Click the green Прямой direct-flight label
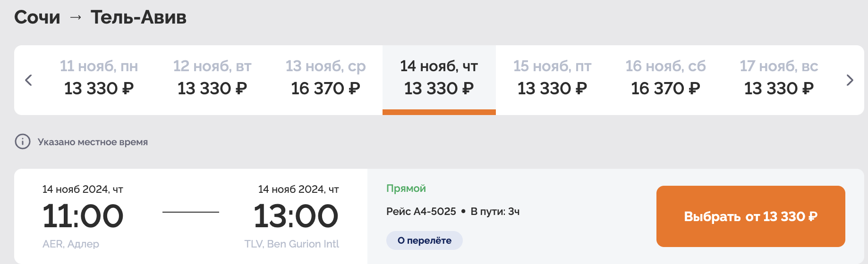This screenshot has width=868, height=264. [x=406, y=189]
